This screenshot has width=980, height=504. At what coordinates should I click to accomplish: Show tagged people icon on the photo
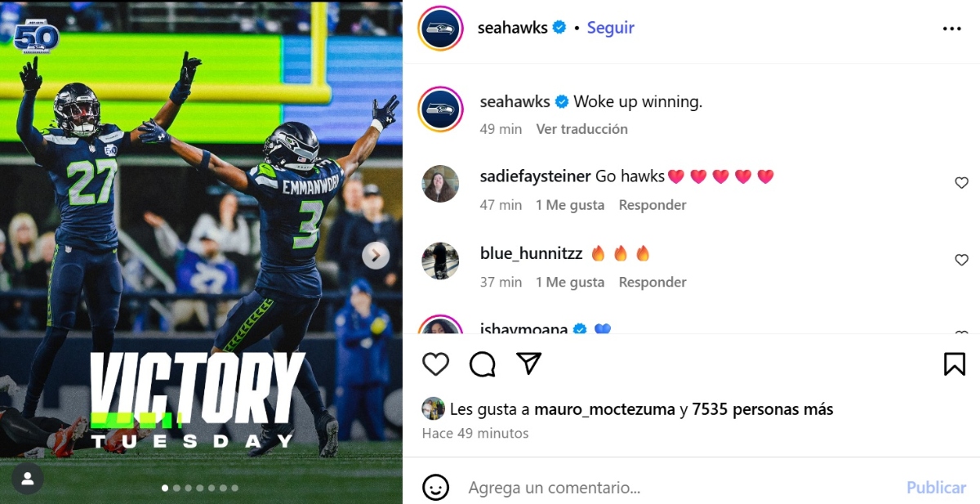tap(28, 479)
